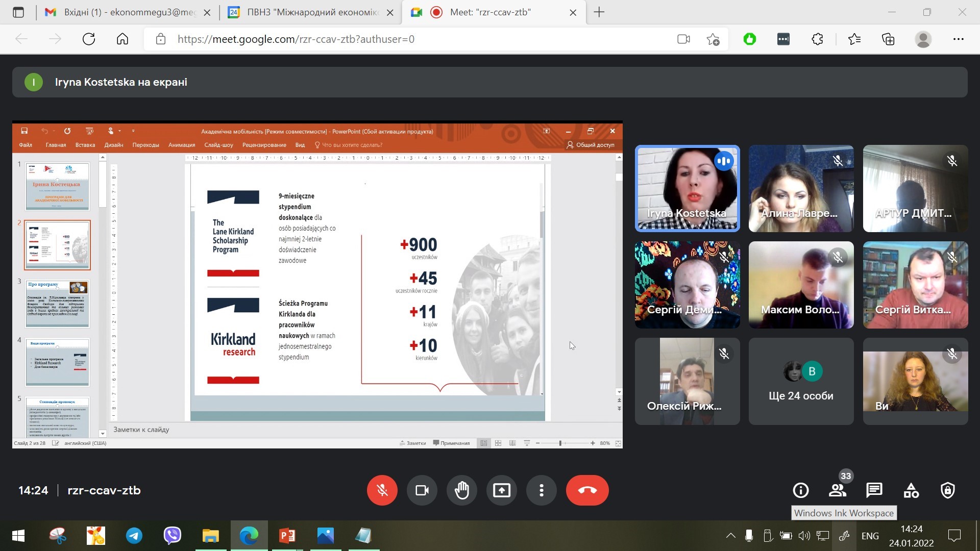Open more options three-dot menu in Meet
The width and height of the screenshot is (980, 551).
click(541, 490)
